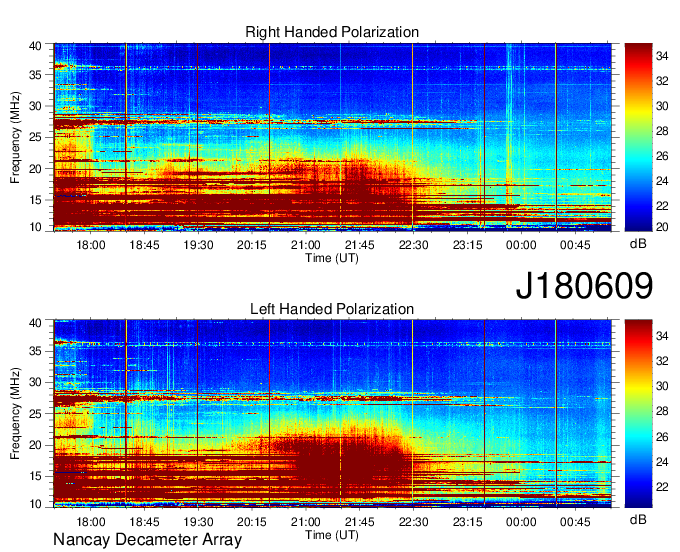Click the 19:30 tick under the Right Handed plot

tap(198, 245)
